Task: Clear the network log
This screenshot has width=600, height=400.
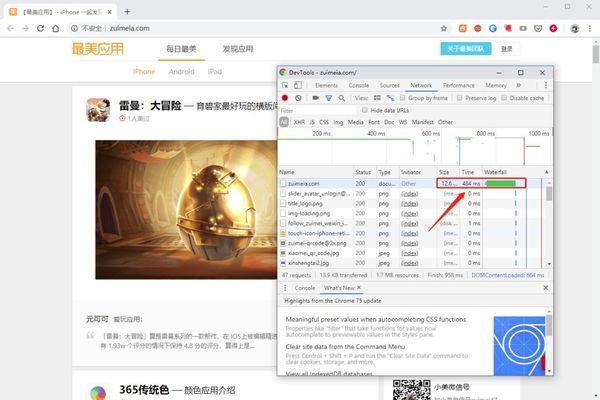Action: [x=298, y=98]
